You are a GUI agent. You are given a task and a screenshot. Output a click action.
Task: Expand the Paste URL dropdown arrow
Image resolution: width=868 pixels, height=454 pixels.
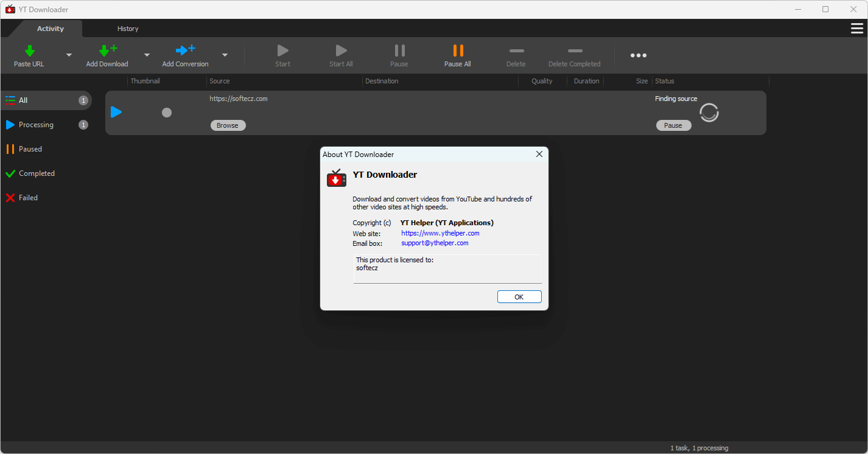point(69,55)
